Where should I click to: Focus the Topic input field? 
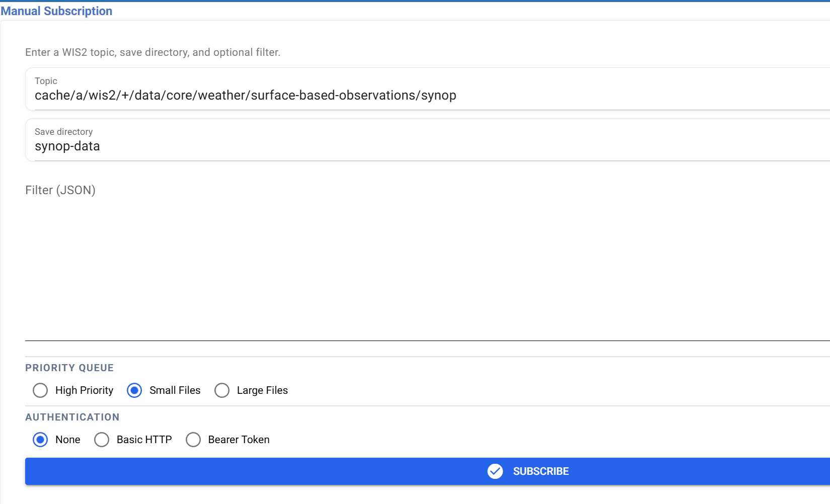[427, 89]
